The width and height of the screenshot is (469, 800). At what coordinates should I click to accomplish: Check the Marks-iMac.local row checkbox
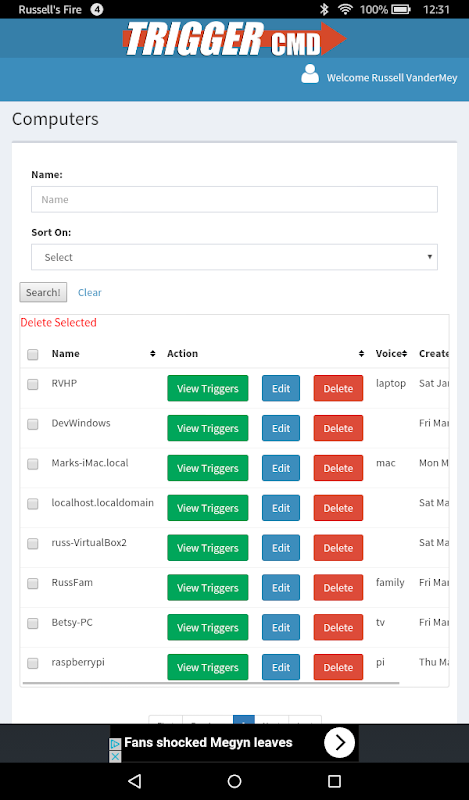tap(33, 464)
